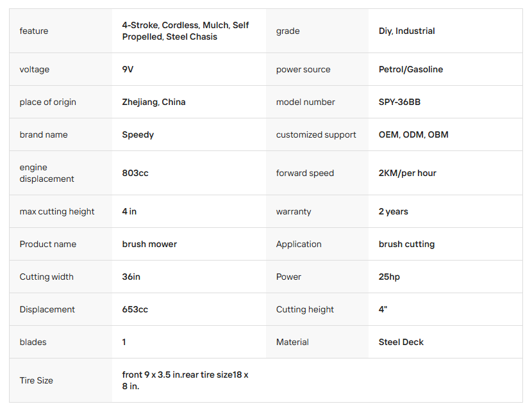Click the 2 years warranty value

pyautogui.click(x=393, y=211)
